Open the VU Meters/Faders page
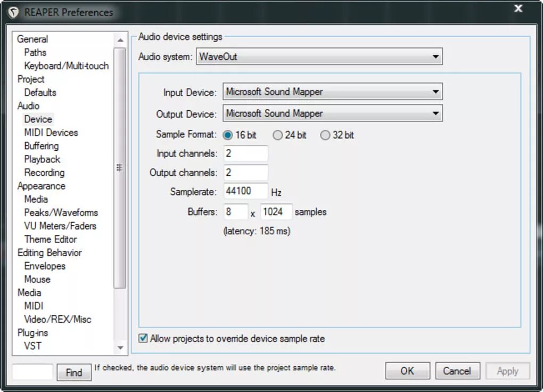 tap(60, 226)
